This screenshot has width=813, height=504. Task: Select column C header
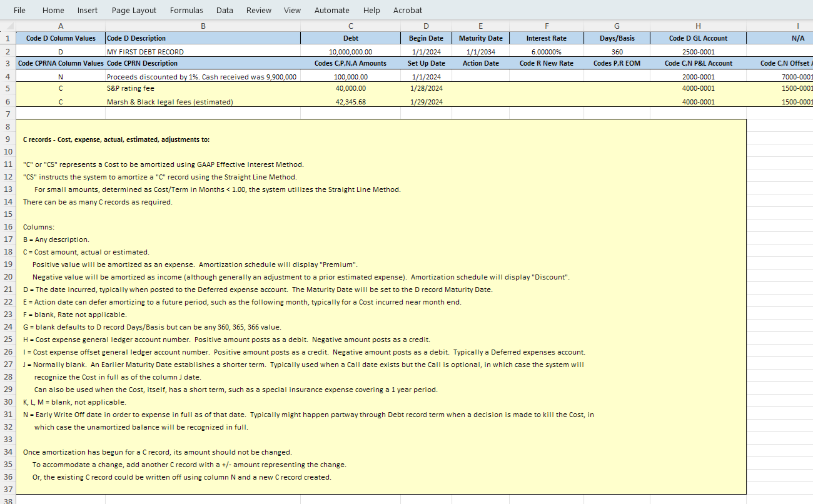pyautogui.click(x=350, y=26)
